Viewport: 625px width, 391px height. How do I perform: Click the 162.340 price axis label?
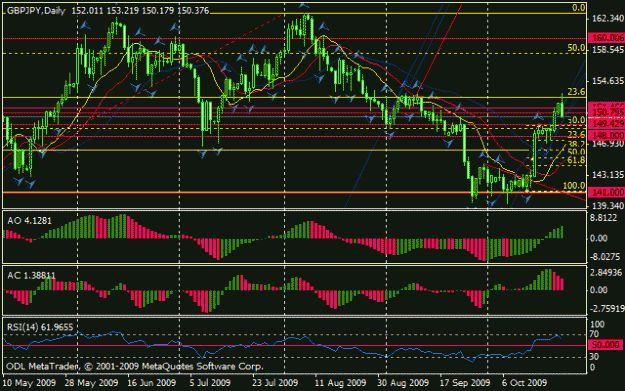pyautogui.click(x=608, y=19)
